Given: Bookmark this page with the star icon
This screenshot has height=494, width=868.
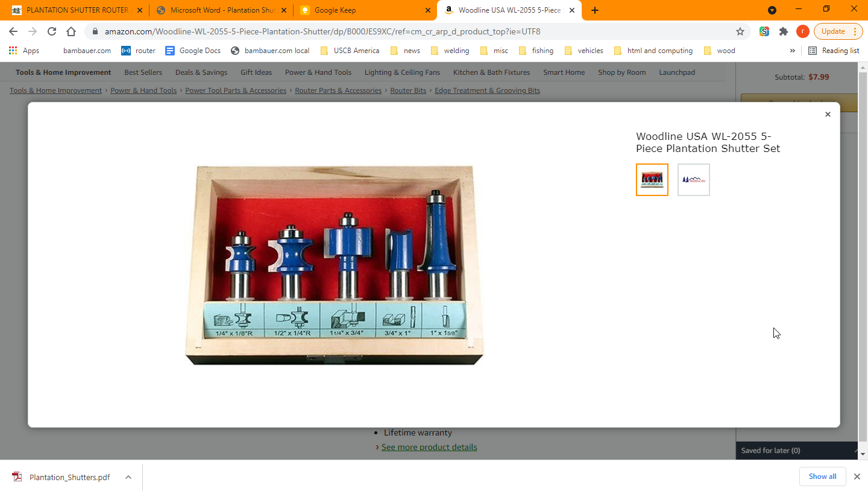Looking at the screenshot, I should click(x=740, y=31).
